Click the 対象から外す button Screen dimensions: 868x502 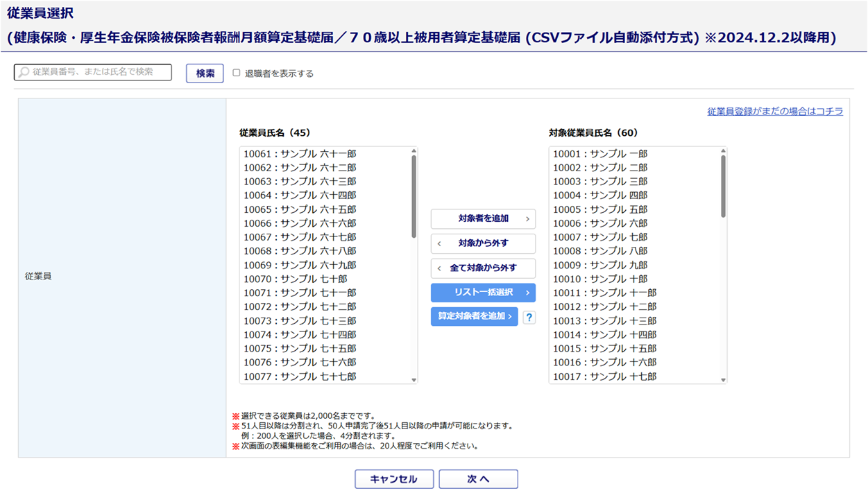tap(483, 243)
